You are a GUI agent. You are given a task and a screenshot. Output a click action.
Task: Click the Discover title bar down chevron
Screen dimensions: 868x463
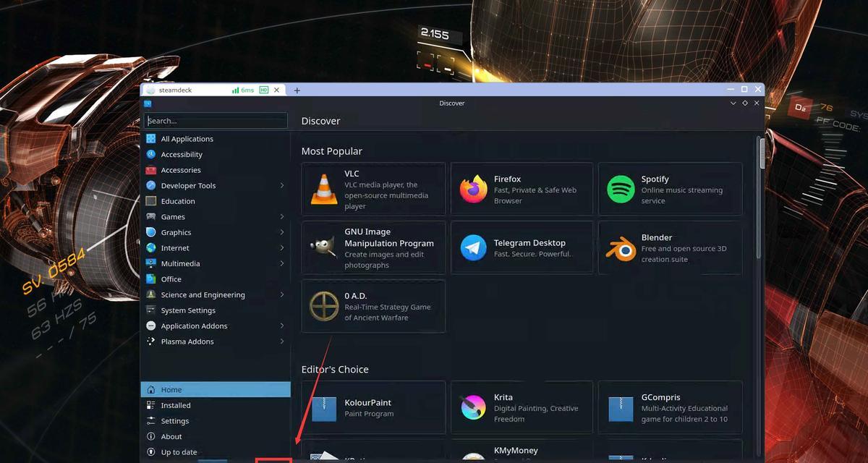[733, 103]
